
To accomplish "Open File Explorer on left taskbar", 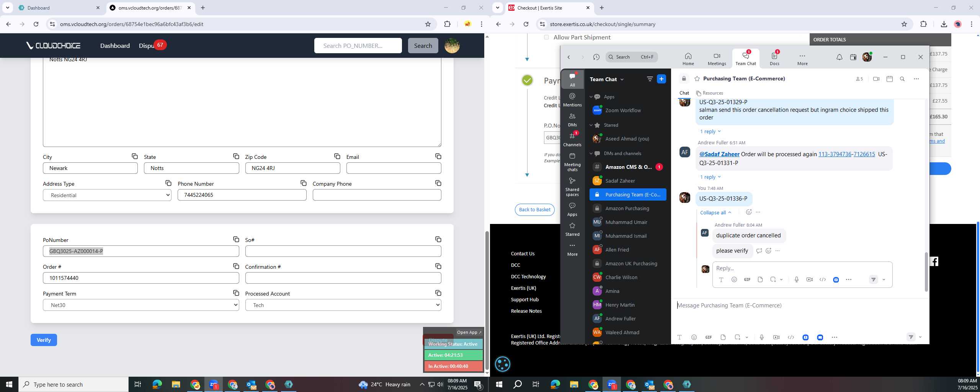I will click(x=176, y=384).
